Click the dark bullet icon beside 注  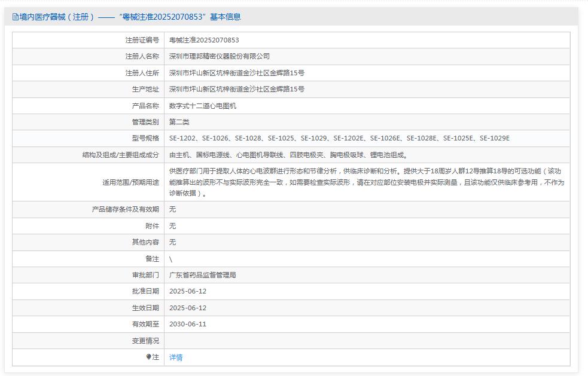(149, 357)
